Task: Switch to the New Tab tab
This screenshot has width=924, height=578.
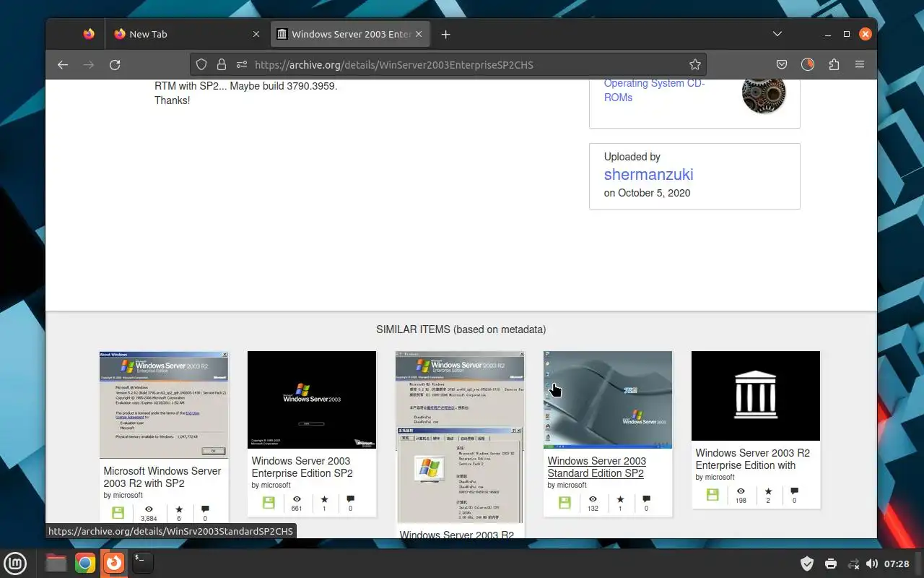Action: click(x=186, y=34)
